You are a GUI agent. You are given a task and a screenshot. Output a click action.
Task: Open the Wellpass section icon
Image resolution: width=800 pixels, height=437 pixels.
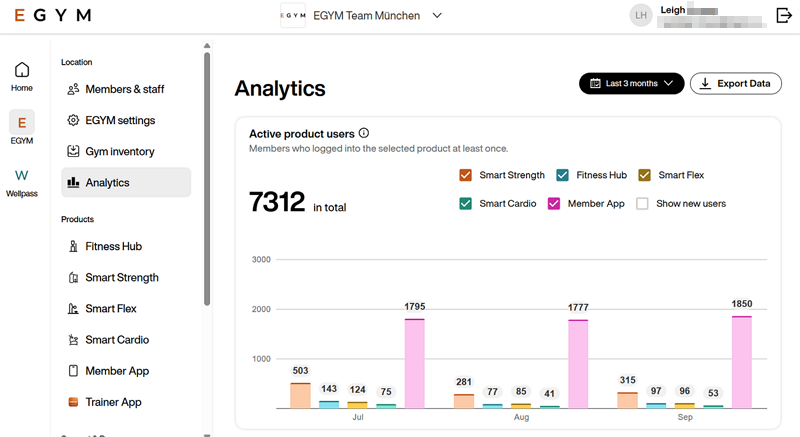[22, 176]
